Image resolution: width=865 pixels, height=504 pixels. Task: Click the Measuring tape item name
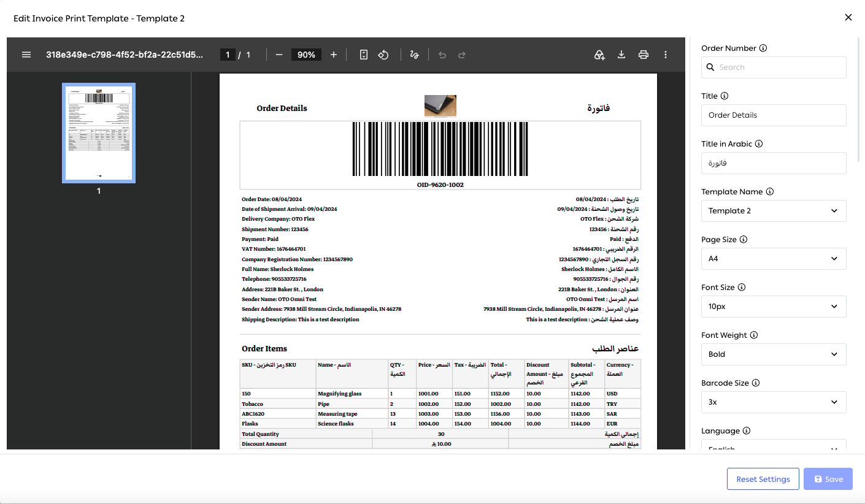point(337,414)
